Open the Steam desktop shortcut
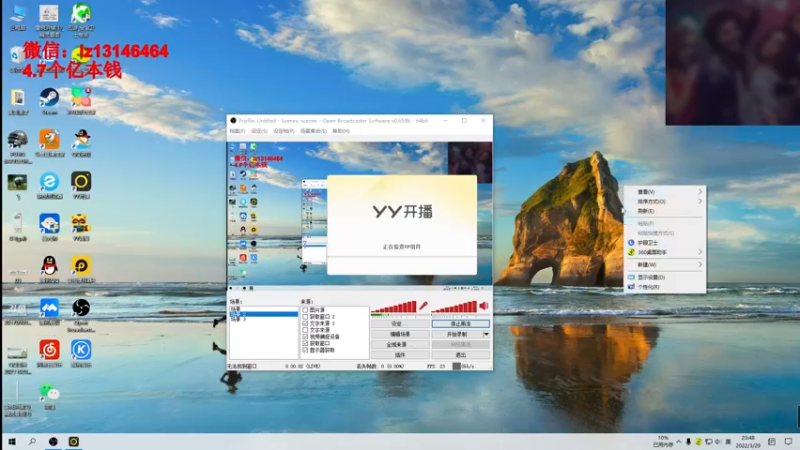This screenshot has width=800, height=450. point(49,97)
